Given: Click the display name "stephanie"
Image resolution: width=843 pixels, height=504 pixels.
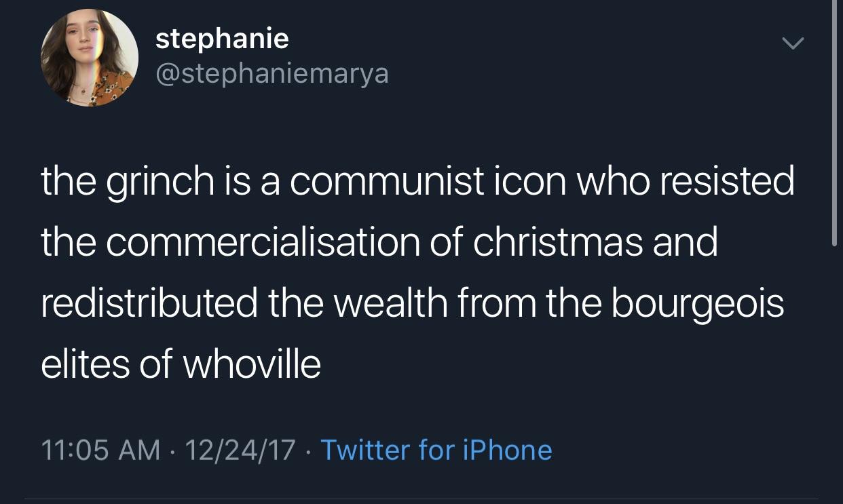Looking at the screenshot, I should click(x=222, y=38).
